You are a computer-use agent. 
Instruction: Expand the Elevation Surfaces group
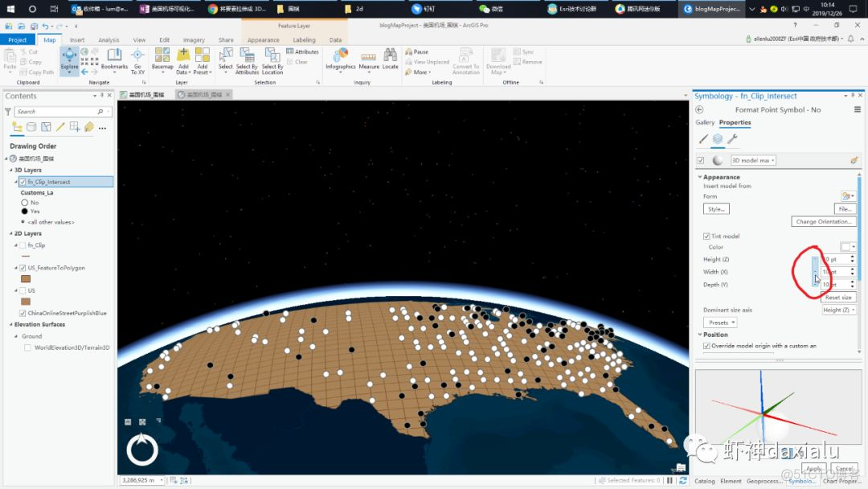(10, 324)
